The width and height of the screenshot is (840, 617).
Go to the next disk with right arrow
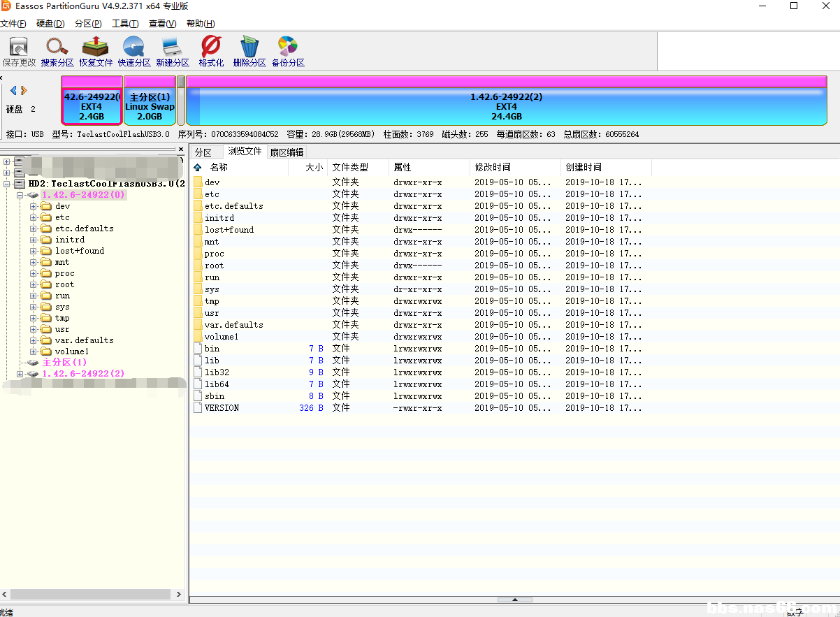tap(24, 90)
